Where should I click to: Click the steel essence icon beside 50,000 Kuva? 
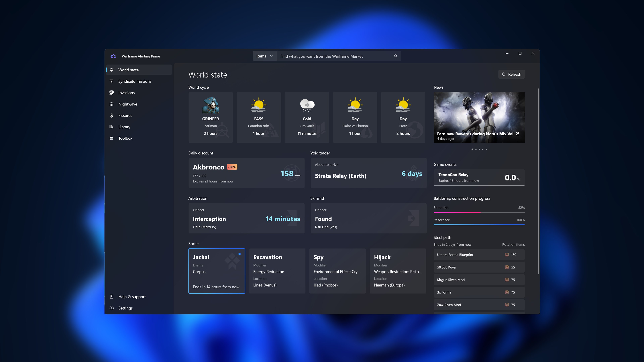(x=507, y=267)
